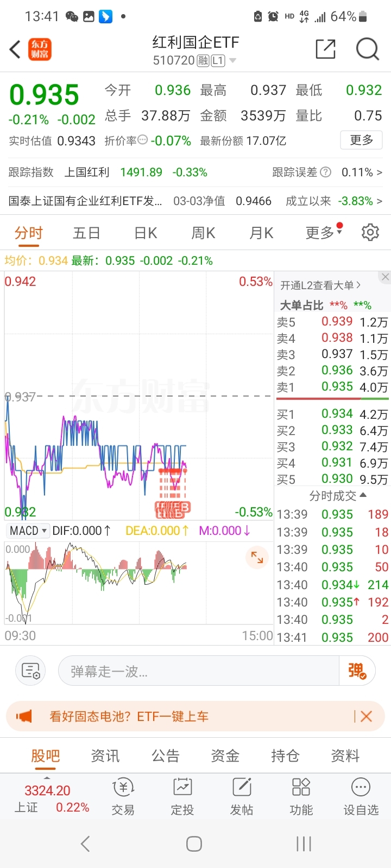Screen dimensions: 391x868
Task: Tap the MACD sub-chart area
Action: pos(138,583)
